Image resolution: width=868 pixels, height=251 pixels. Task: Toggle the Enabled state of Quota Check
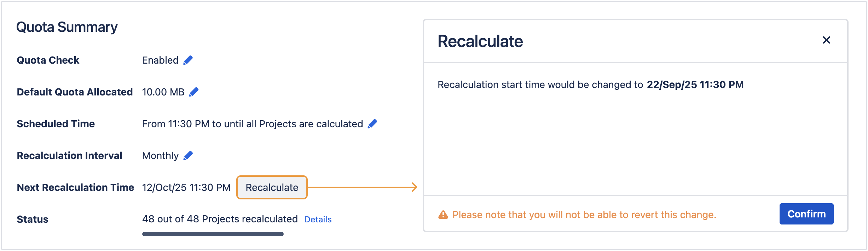click(160, 60)
